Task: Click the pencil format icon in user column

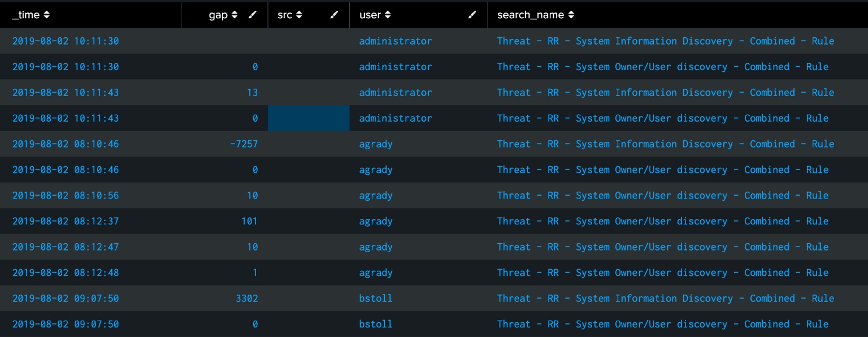Action: (472, 15)
